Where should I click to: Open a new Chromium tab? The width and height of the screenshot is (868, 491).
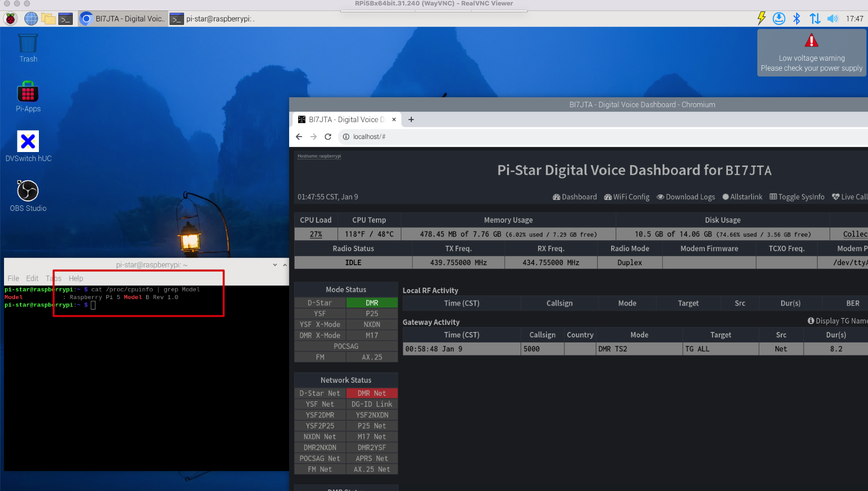pos(411,120)
